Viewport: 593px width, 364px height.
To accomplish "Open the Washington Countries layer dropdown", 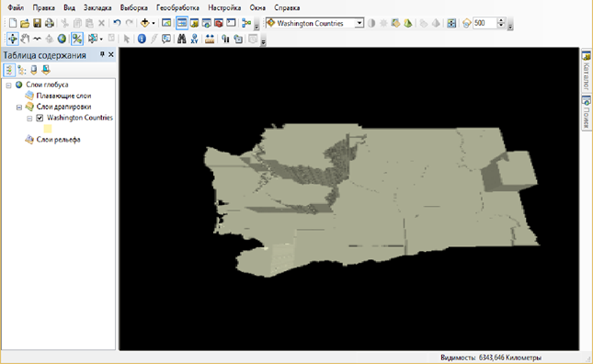I will click(359, 23).
